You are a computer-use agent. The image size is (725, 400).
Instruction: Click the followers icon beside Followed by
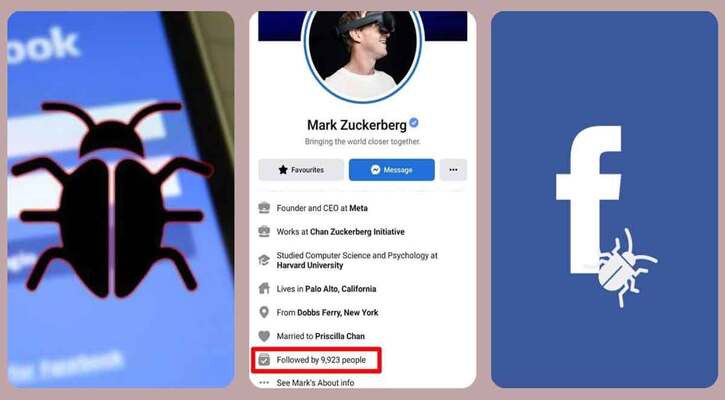(264, 360)
